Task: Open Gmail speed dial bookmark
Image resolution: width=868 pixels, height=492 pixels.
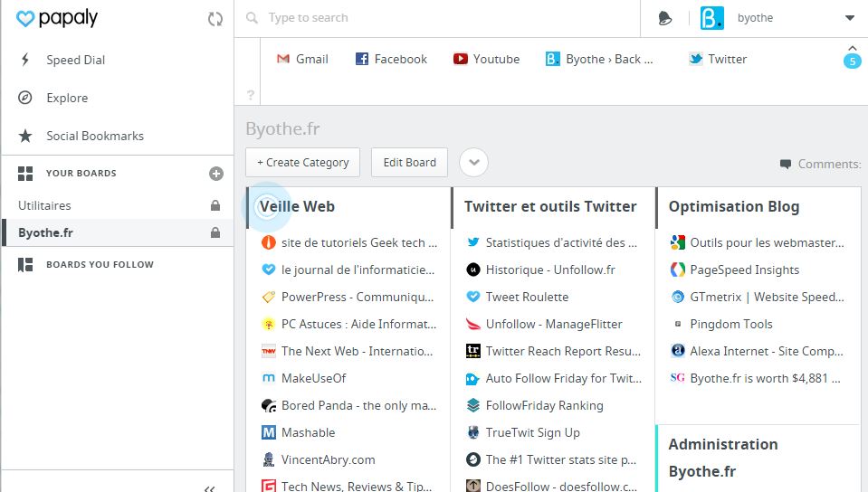Action: pos(302,59)
